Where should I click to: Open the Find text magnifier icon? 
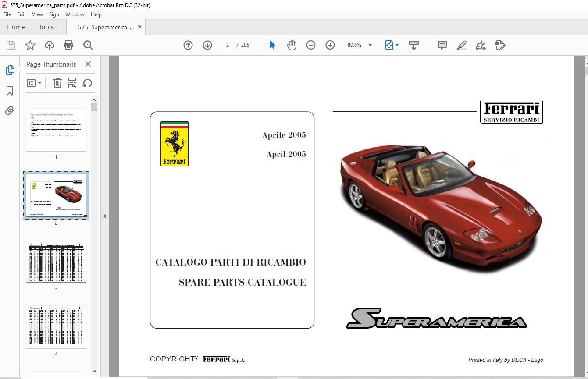(88, 45)
